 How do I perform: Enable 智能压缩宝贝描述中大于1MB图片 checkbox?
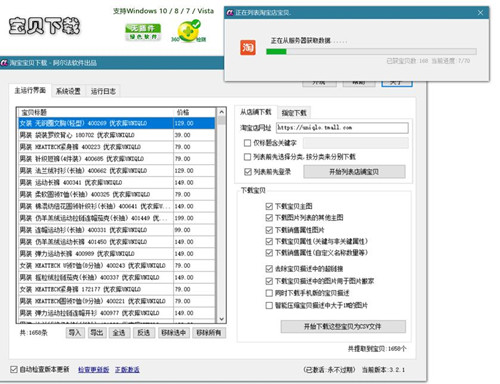(x=269, y=305)
